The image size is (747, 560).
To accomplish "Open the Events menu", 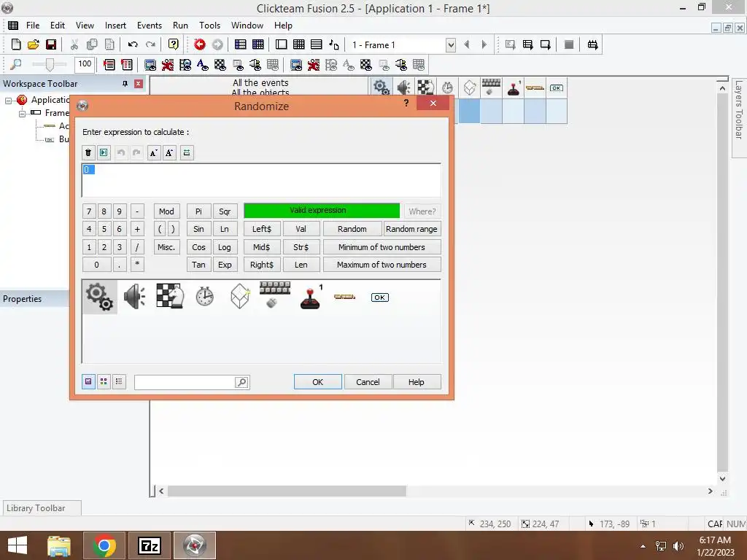I will [x=149, y=26].
